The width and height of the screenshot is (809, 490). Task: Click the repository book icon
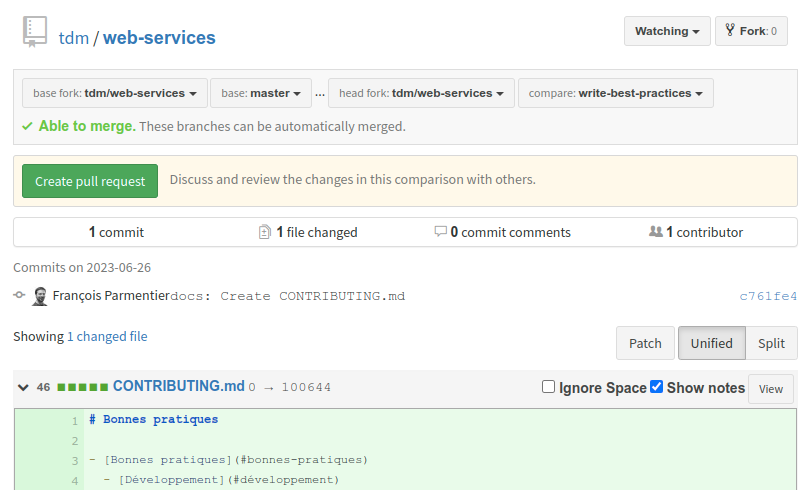click(x=35, y=33)
